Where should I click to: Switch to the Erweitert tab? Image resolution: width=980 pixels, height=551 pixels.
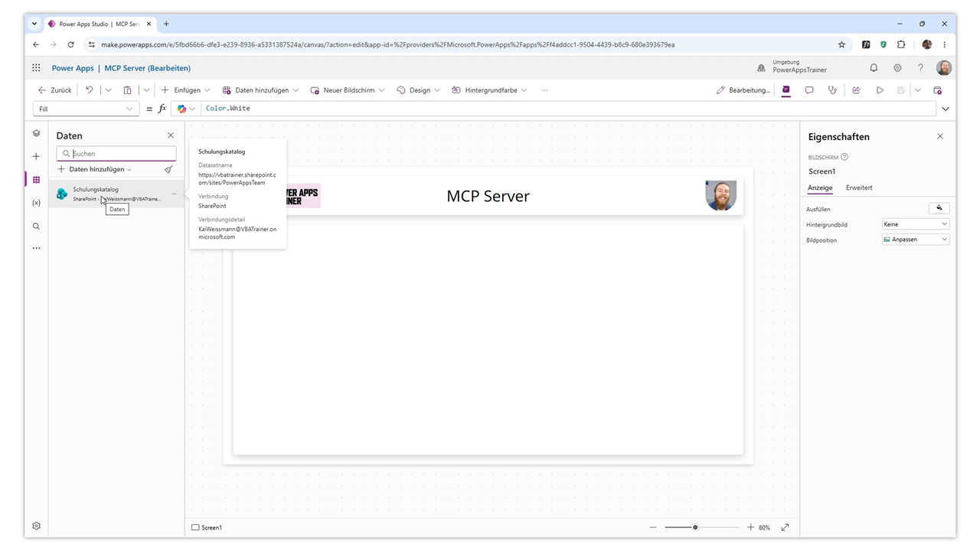(859, 187)
